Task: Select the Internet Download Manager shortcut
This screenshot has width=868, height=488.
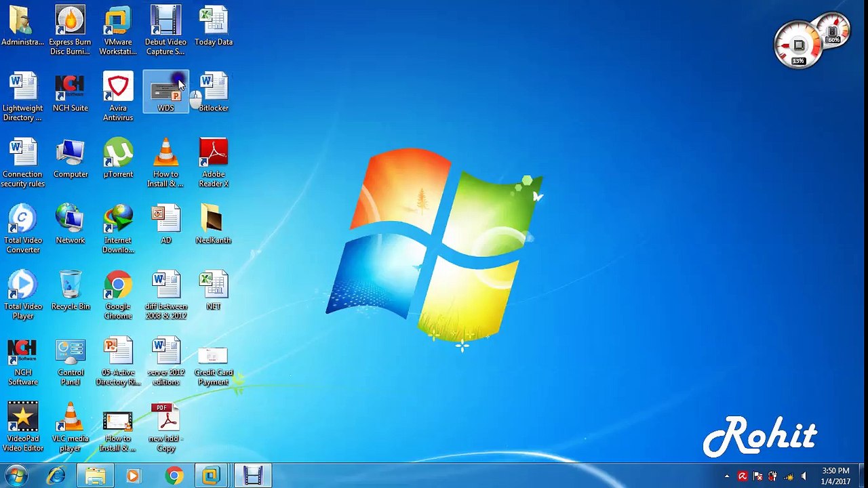Action: (118, 229)
